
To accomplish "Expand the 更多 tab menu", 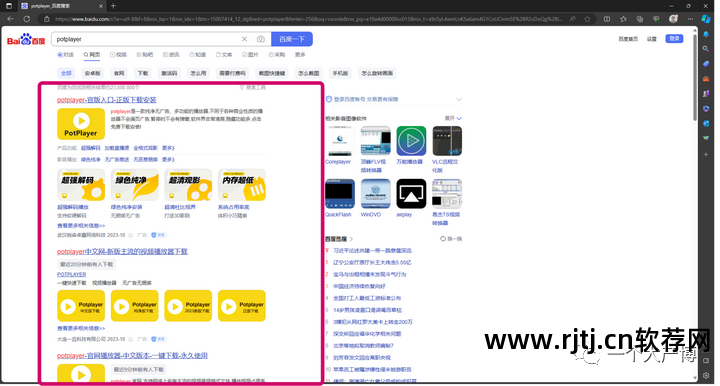I will [300, 55].
